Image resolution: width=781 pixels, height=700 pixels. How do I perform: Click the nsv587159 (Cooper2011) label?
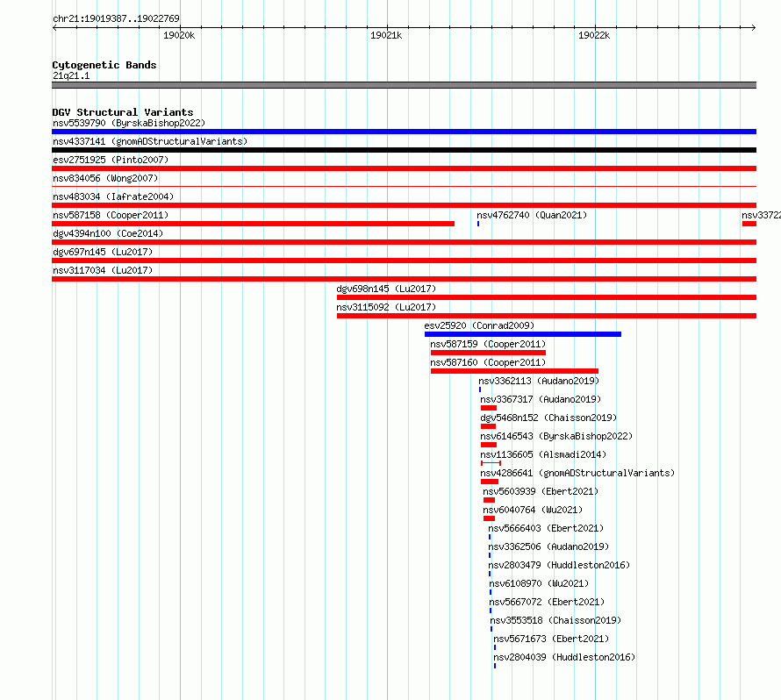tap(488, 344)
